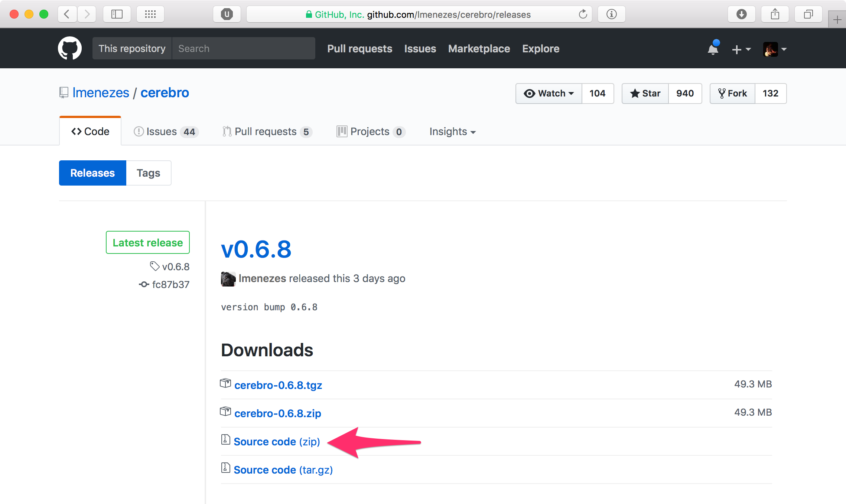Click lmenezes avatar next to release info
The width and height of the screenshot is (846, 504).
pos(228,279)
